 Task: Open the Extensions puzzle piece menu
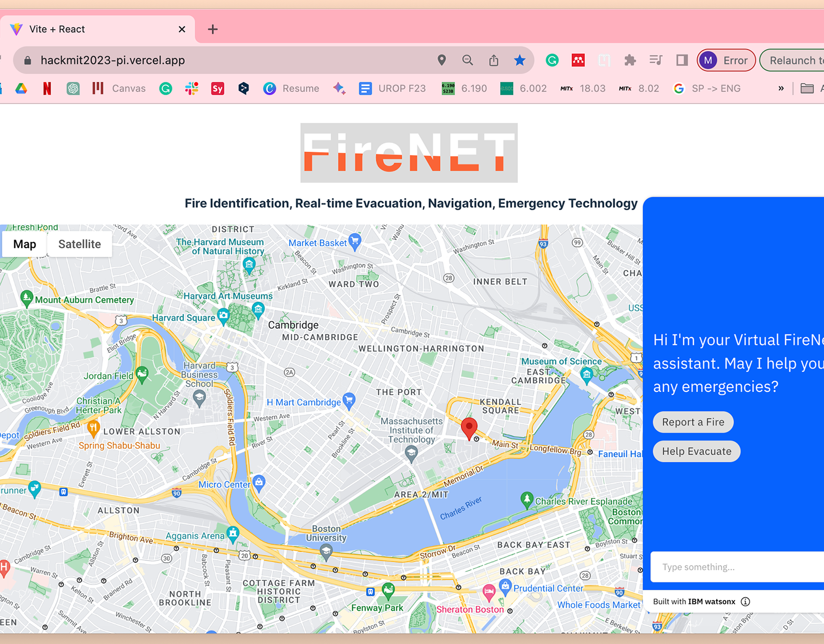(630, 60)
